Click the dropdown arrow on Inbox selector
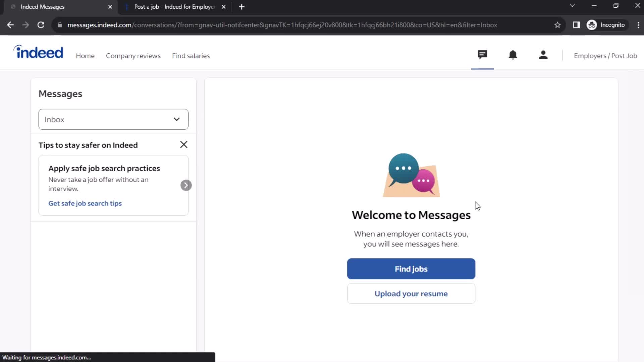 (x=176, y=119)
